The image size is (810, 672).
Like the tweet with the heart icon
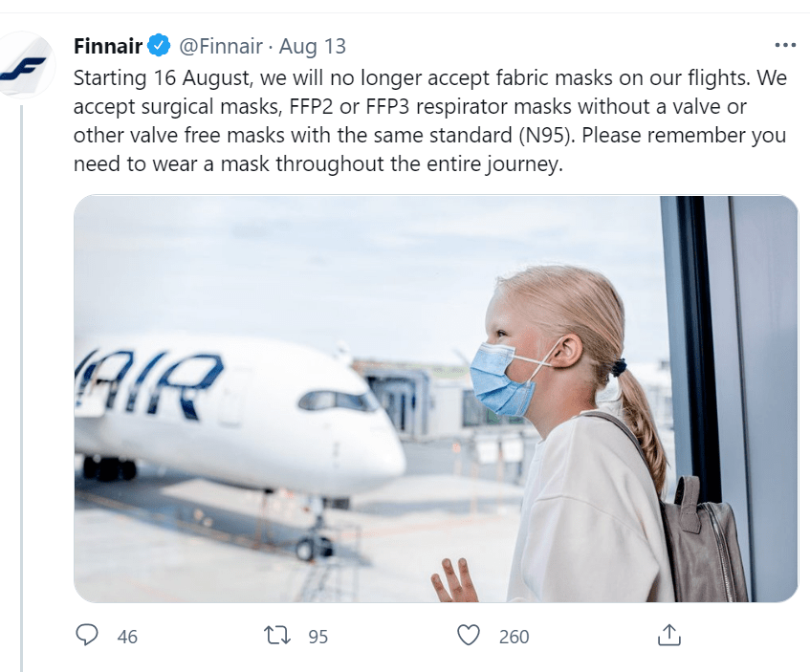pyautogui.click(x=469, y=635)
